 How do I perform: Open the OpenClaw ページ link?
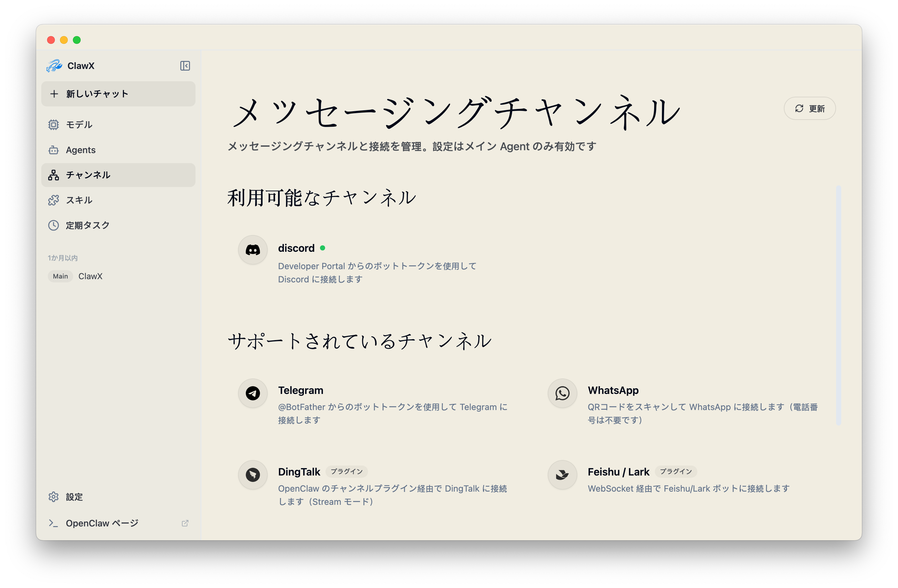[102, 523]
